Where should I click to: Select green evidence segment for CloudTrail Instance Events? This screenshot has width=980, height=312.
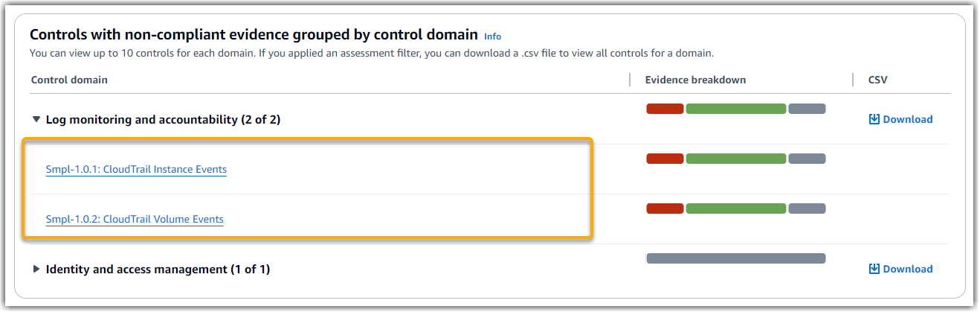[735, 159]
